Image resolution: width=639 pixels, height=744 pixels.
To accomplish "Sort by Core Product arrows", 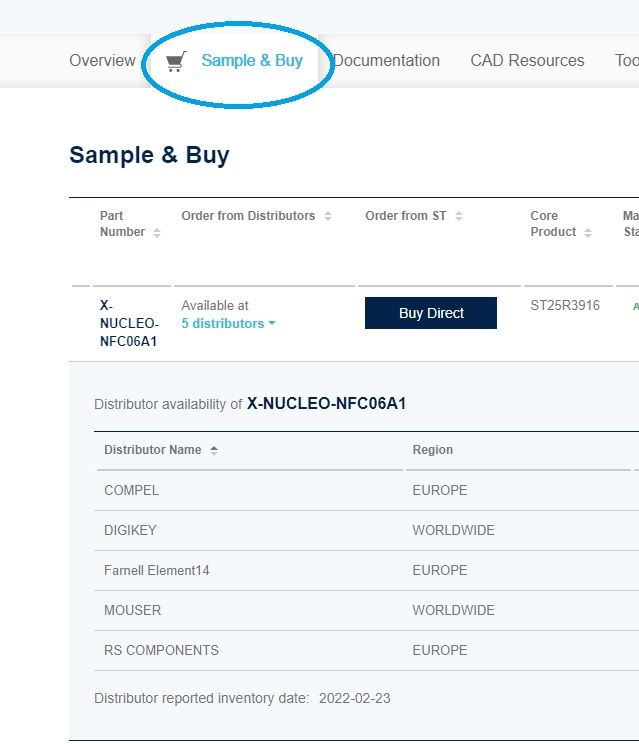I will [x=588, y=232].
